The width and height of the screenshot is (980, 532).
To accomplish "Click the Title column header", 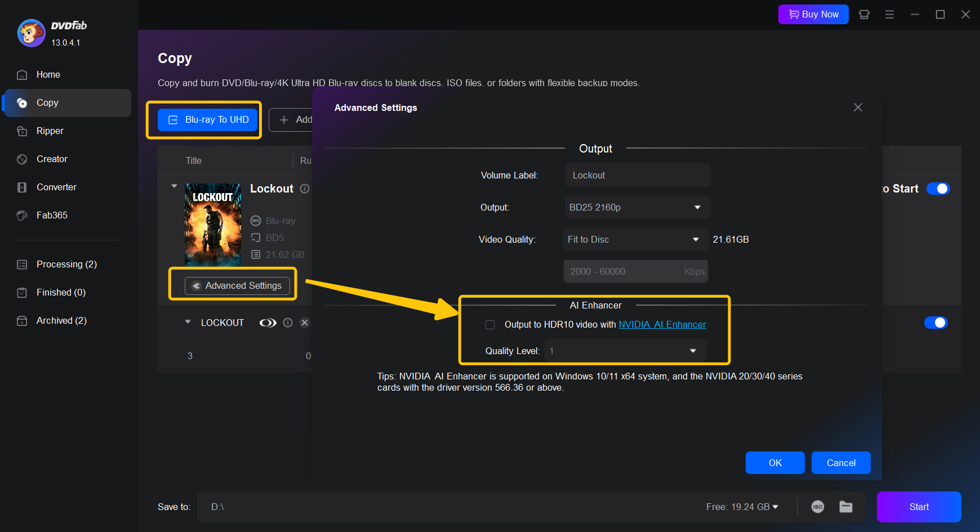I will click(x=194, y=161).
